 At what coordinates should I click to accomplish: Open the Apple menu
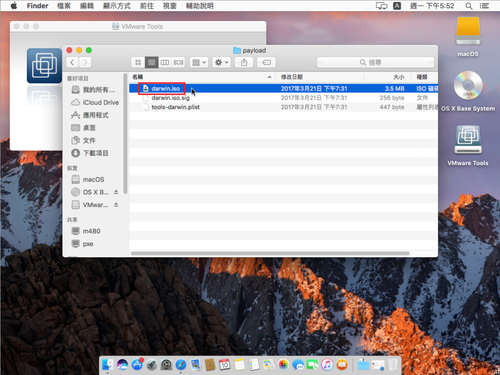14,6
